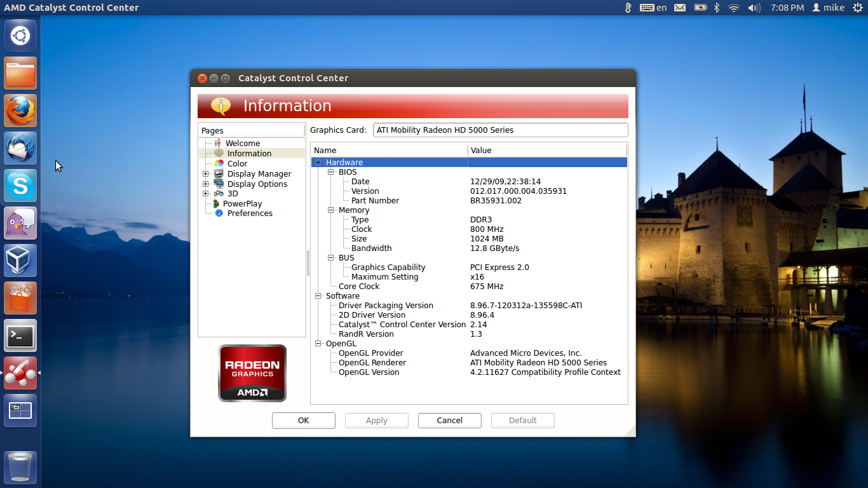Expand the Display Options tree node
The height and width of the screenshot is (488, 868).
(206, 184)
